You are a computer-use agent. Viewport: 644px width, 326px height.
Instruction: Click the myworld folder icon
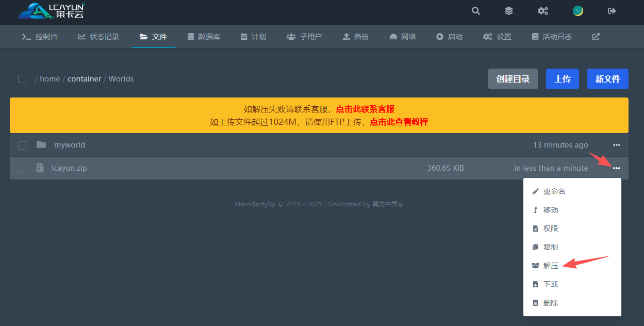pos(41,145)
